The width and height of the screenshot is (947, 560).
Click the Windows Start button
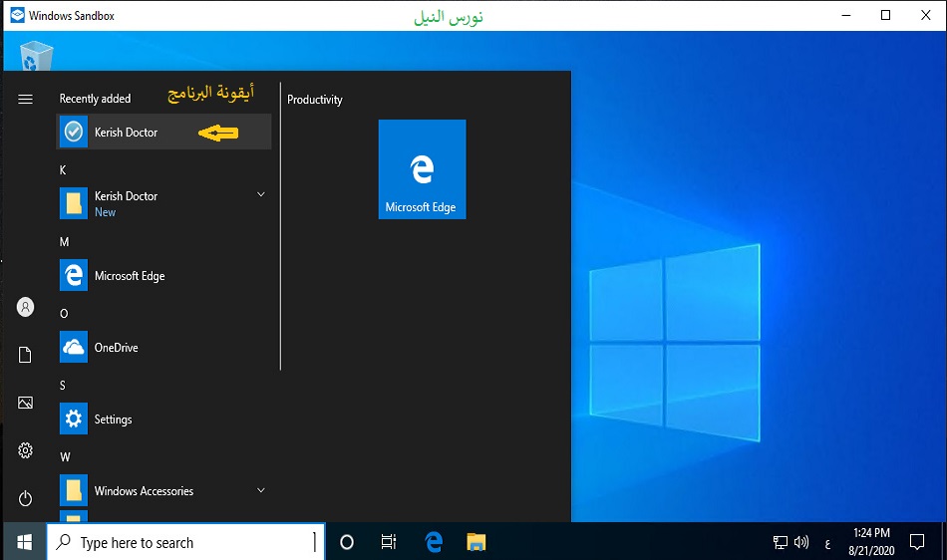[24, 542]
